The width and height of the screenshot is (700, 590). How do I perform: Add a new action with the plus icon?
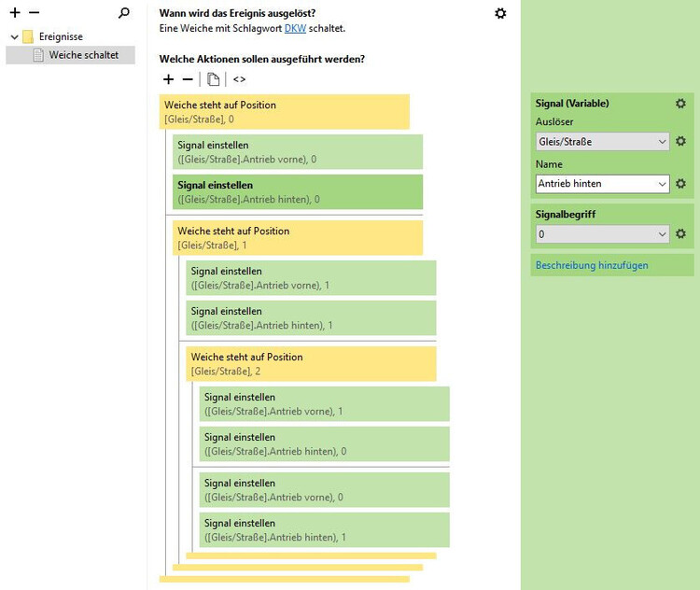[168, 79]
